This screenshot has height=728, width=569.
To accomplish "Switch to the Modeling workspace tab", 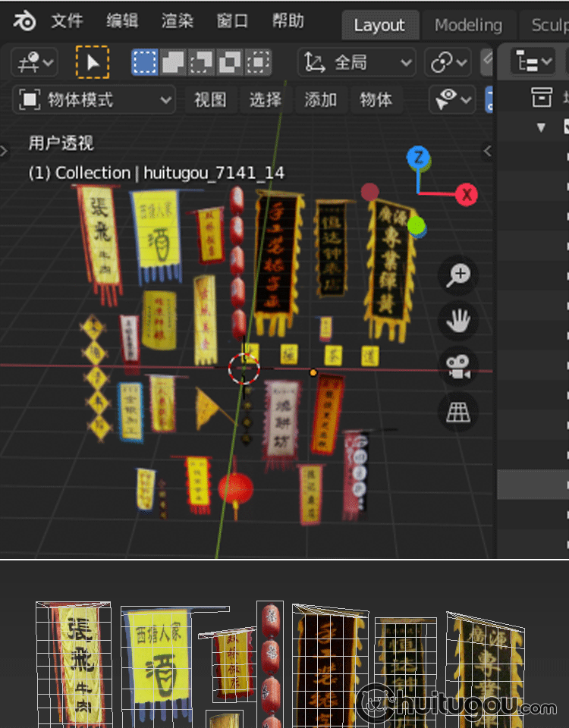I will pyautogui.click(x=468, y=25).
